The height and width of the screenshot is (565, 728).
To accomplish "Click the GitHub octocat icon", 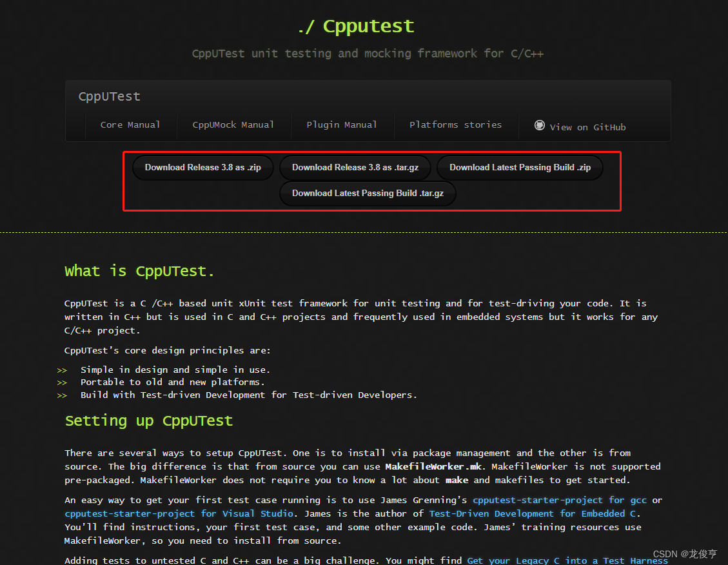I will [x=539, y=125].
